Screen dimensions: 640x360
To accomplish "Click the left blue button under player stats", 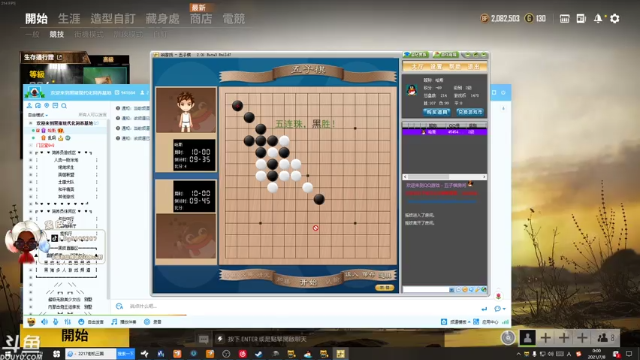I will (436, 112).
